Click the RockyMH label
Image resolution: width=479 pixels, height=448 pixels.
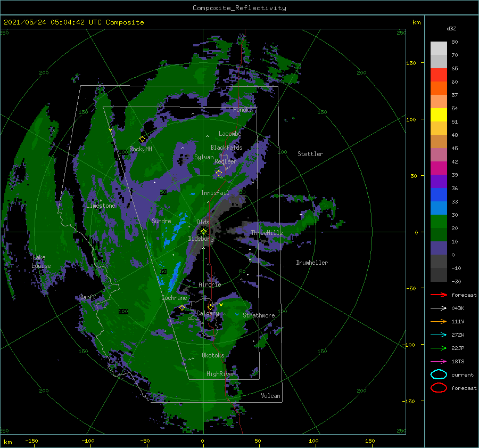[141, 149]
